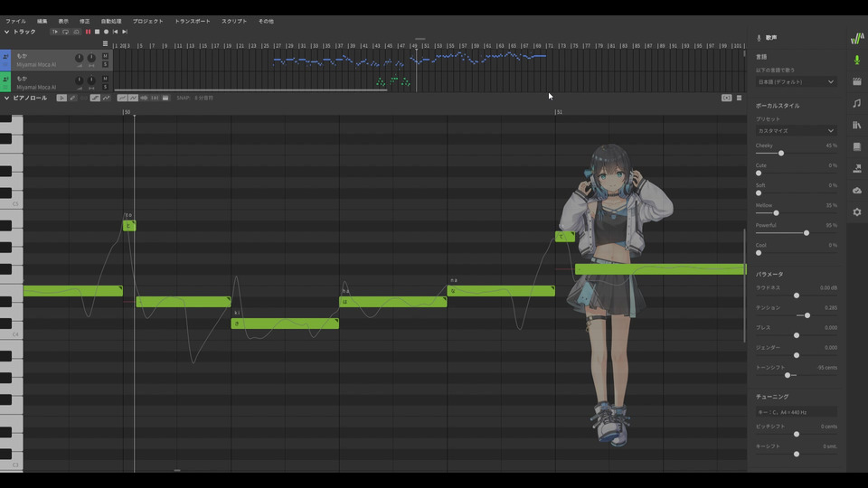Open the 表示 menu
The height and width of the screenshot is (488, 868).
click(x=63, y=21)
